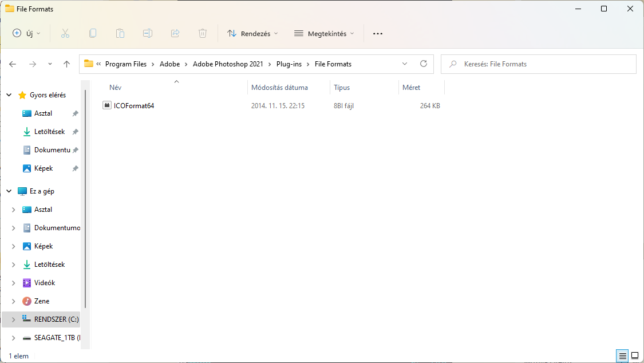Open the Megtekintés view dropdown
Viewport: 644px width, 363px height.
tap(324, 33)
